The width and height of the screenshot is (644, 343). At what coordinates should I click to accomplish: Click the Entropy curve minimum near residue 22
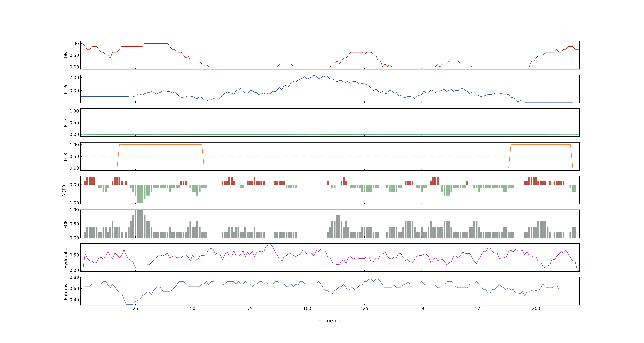(130, 304)
